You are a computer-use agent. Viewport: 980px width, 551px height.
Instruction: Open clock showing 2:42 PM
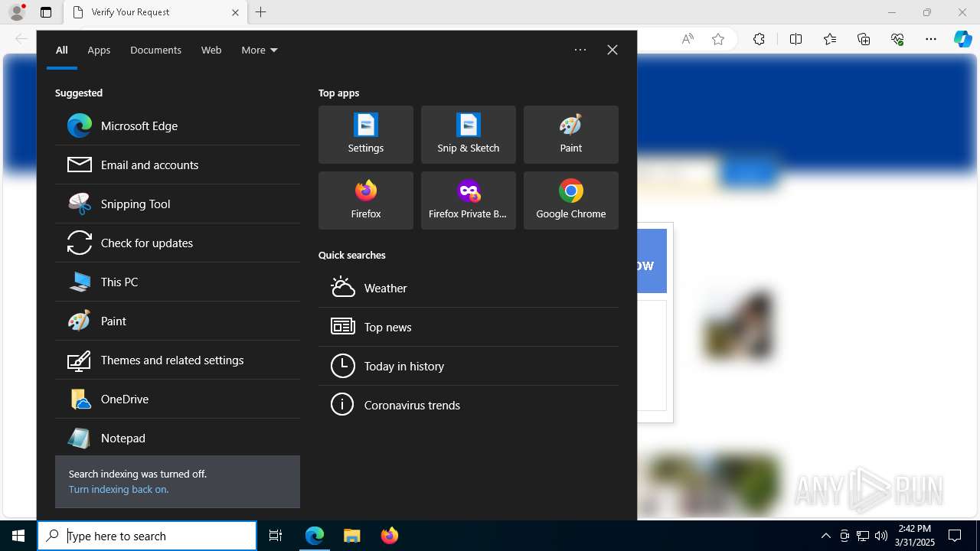(x=915, y=536)
